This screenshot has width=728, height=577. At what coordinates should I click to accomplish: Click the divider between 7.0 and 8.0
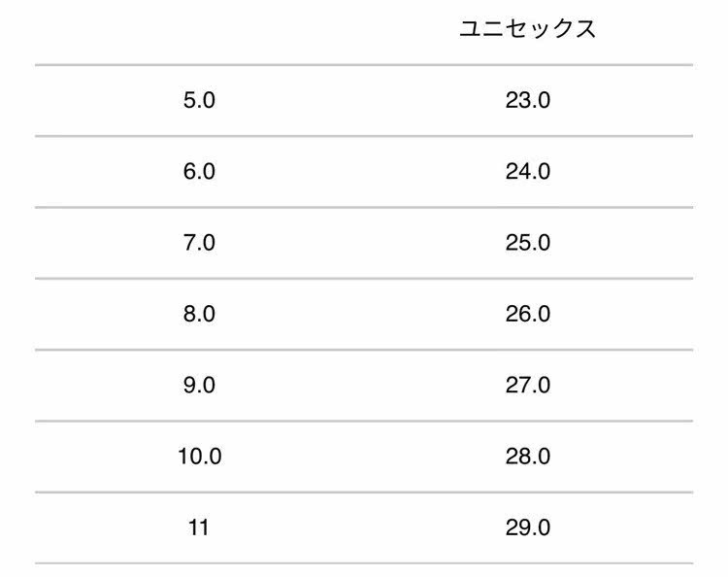[199, 279]
